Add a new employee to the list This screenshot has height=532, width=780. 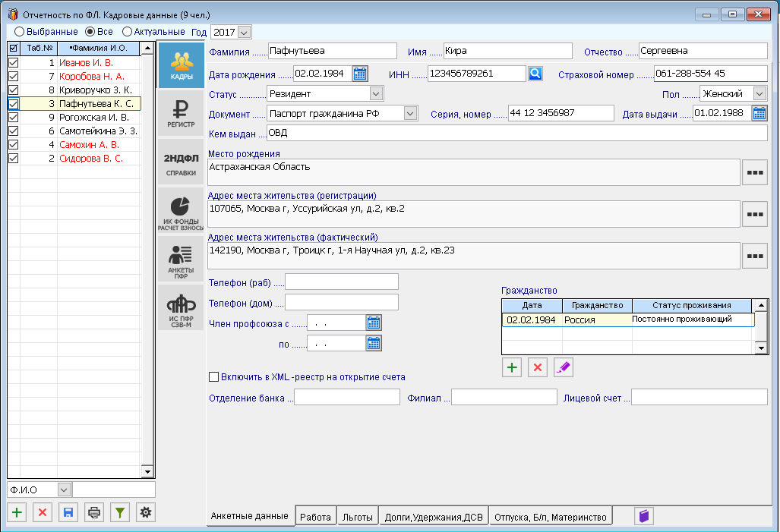click(x=17, y=512)
